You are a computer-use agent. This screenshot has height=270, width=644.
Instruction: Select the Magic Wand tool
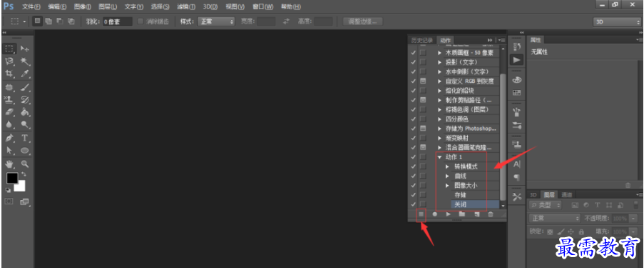(25, 61)
